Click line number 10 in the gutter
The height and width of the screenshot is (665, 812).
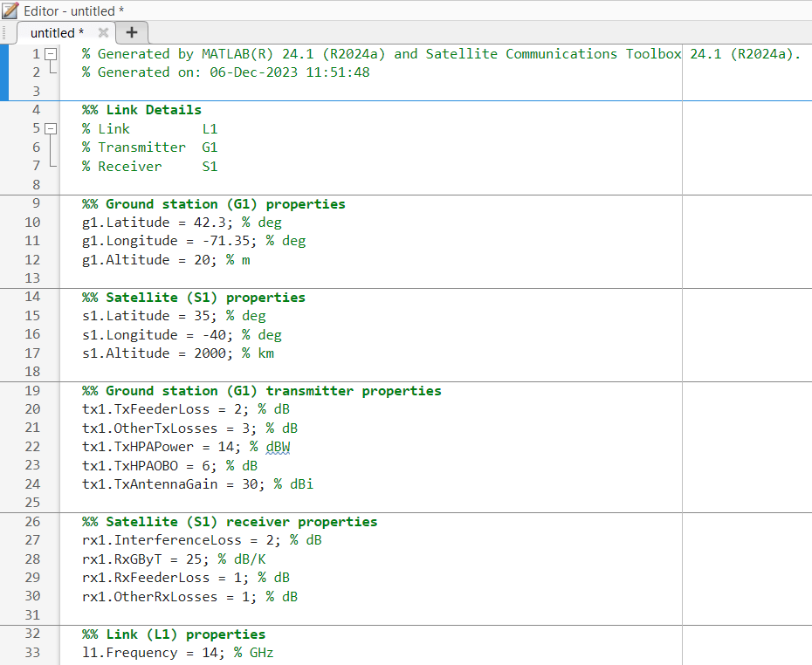pos(32,223)
